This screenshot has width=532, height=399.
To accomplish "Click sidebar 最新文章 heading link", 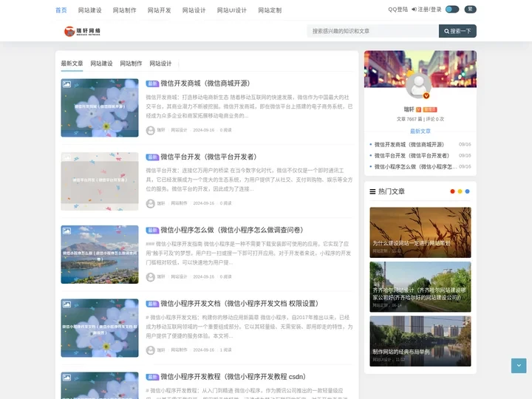I will [420, 132].
